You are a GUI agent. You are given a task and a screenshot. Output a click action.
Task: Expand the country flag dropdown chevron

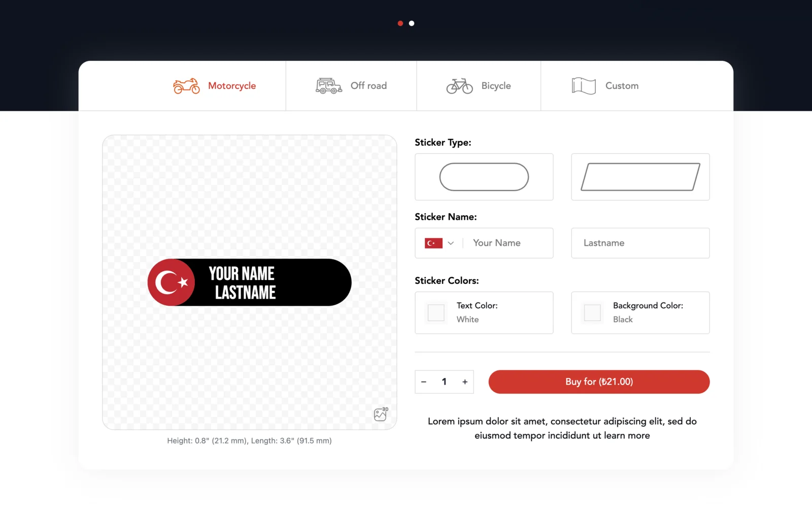(x=451, y=243)
